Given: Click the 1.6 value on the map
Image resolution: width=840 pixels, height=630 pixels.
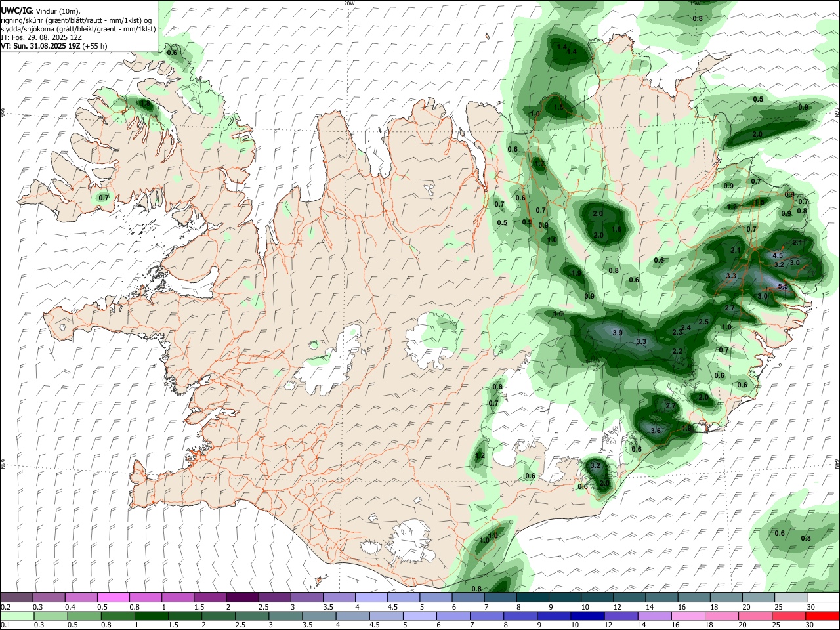Looking at the screenshot, I should coord(616,229).
